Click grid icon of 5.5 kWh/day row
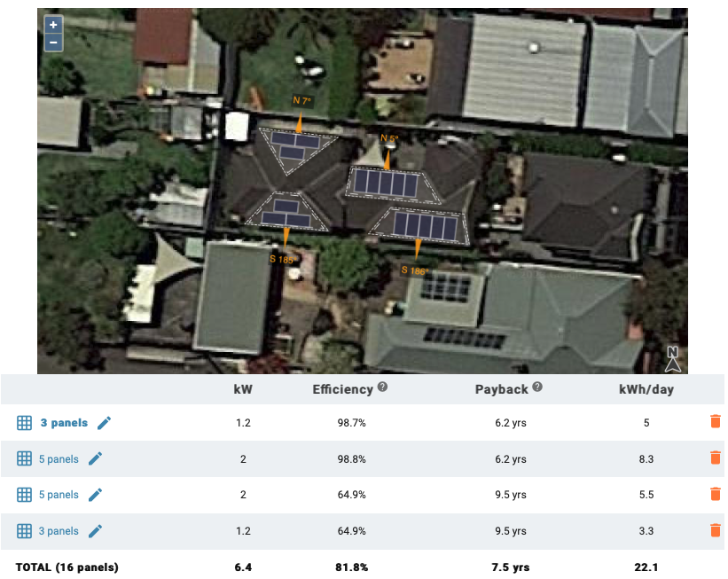Screen dimensions: 728x579 click(24, 495)
